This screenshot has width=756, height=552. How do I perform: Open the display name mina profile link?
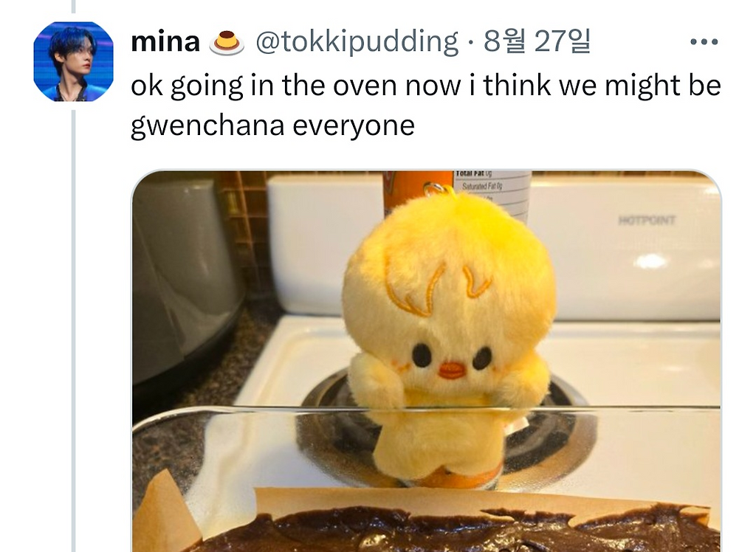tap(165, 42)
